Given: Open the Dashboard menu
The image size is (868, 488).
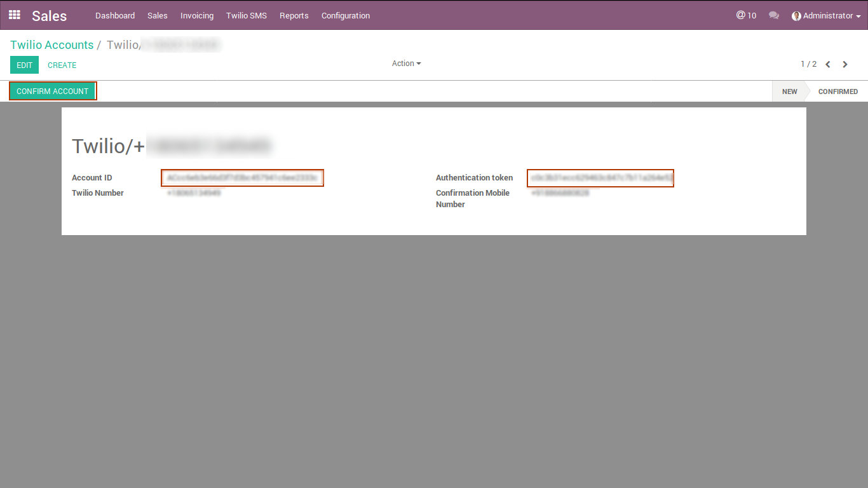Looking at the screenshot, I should [115, 15].
